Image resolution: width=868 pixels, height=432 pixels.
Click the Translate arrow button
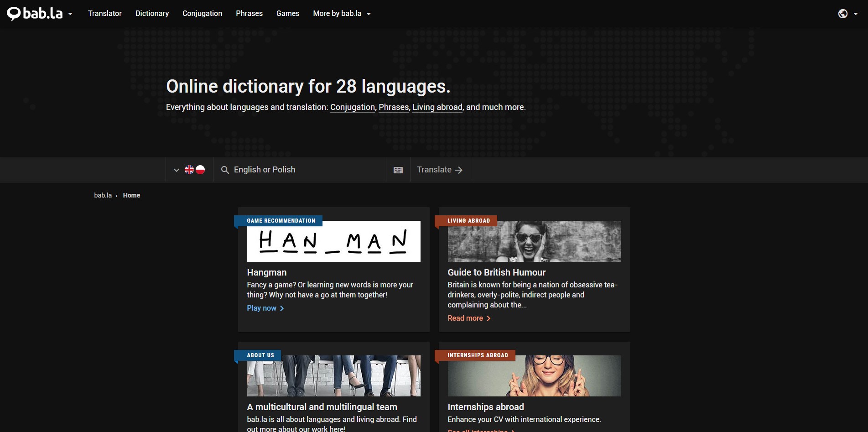coord(440,170)
